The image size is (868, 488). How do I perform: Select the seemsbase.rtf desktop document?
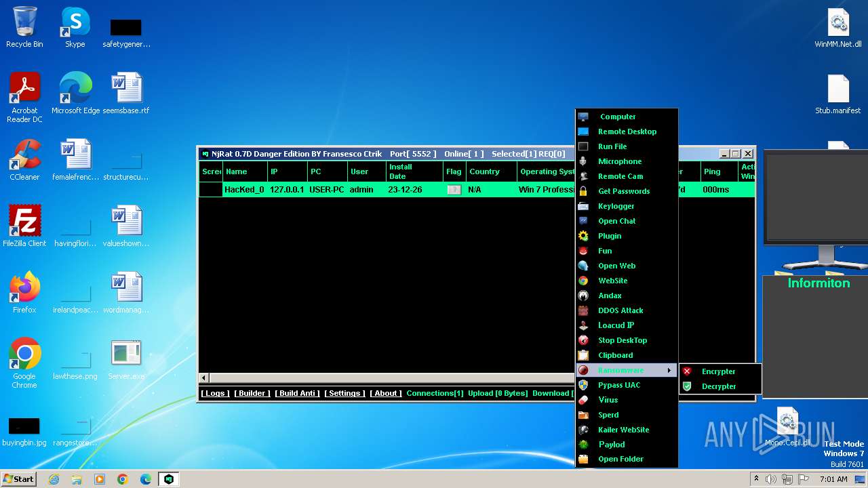pos(126,94)
